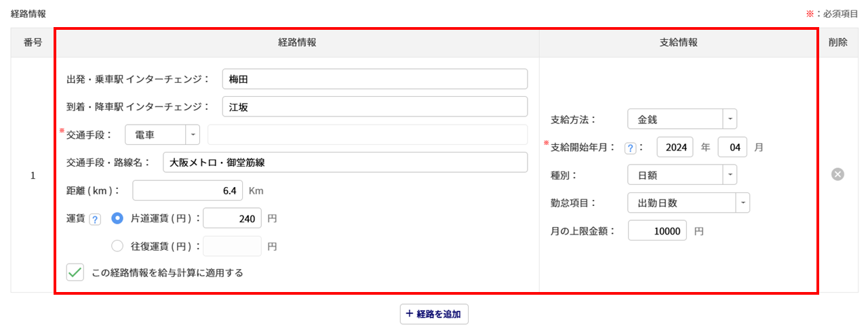Delete route row 1 with the X icon
Image resolution: width=868 pixels, height=332 pixels.
click(x=837, y=175)
